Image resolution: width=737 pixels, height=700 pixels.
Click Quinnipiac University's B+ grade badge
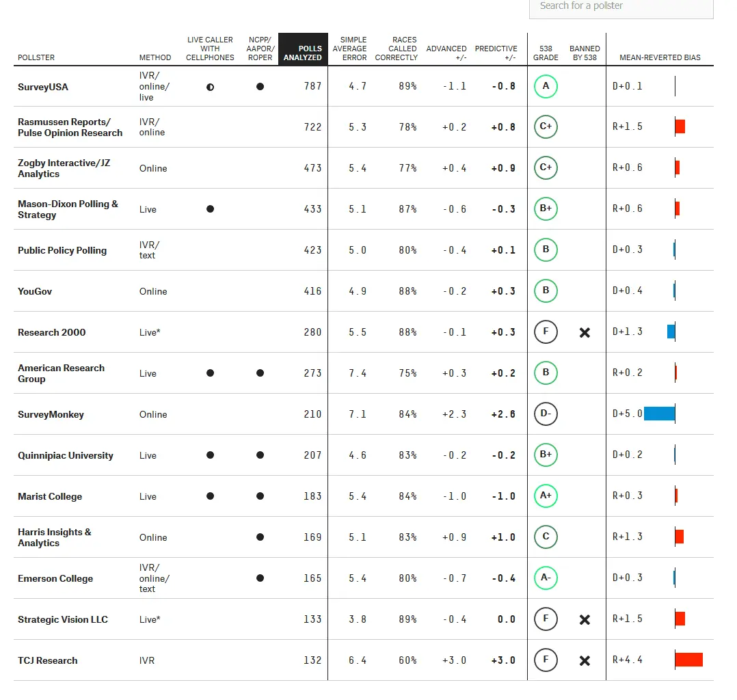[546, 455]
